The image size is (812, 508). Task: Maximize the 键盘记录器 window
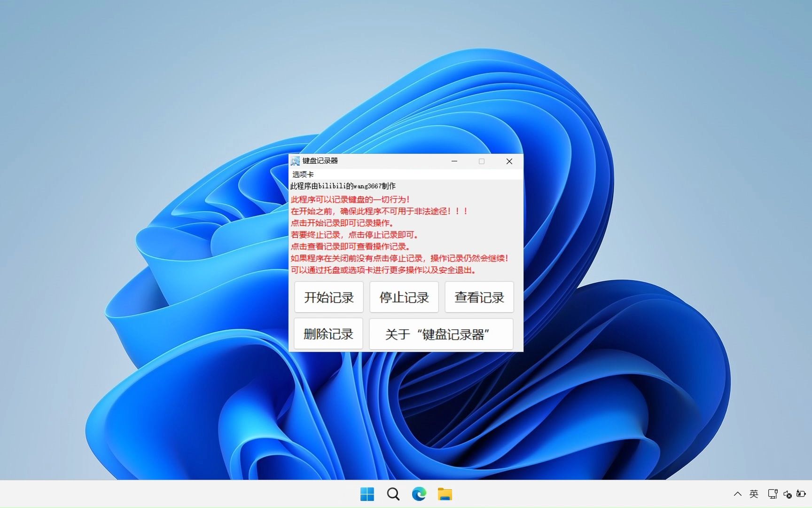point(481,161)
